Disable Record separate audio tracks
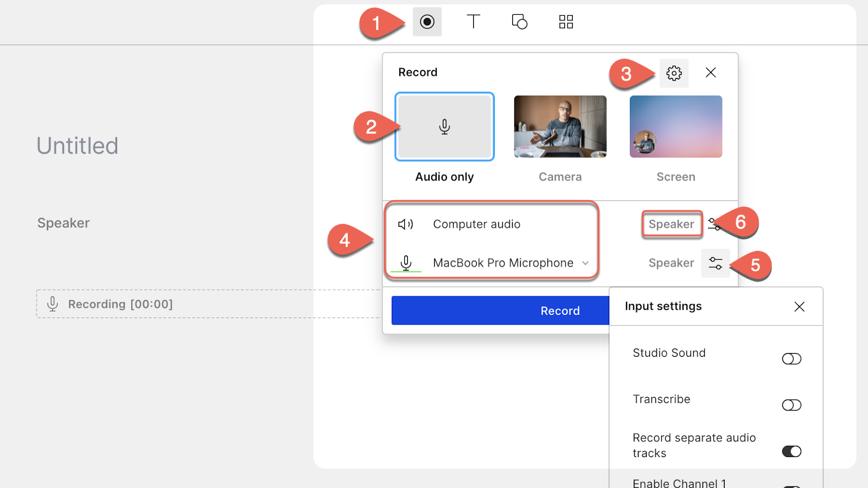Screen dimensions: 868x488 (x=791, y=451)
